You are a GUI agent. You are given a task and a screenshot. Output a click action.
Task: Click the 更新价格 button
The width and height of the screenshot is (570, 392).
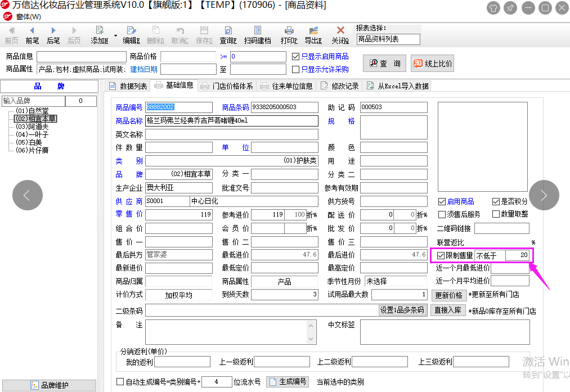(448, 295)
